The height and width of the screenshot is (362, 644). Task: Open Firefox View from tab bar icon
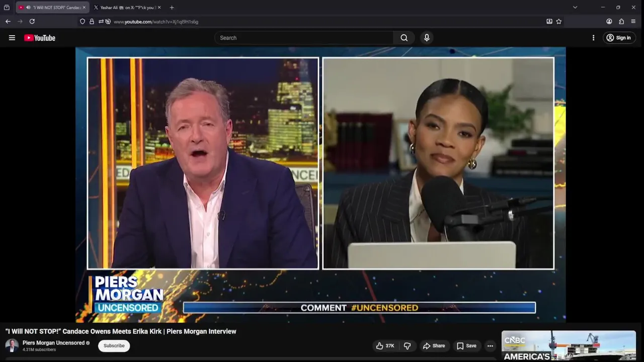7,8
